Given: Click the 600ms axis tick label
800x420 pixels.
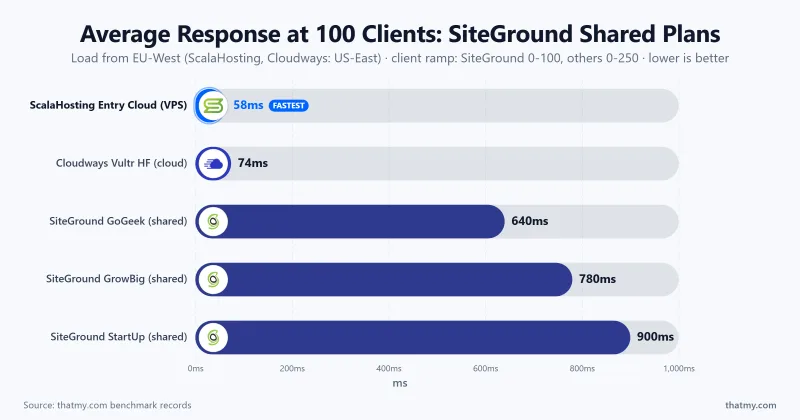Looking at the screenshot, I should 486,368.
